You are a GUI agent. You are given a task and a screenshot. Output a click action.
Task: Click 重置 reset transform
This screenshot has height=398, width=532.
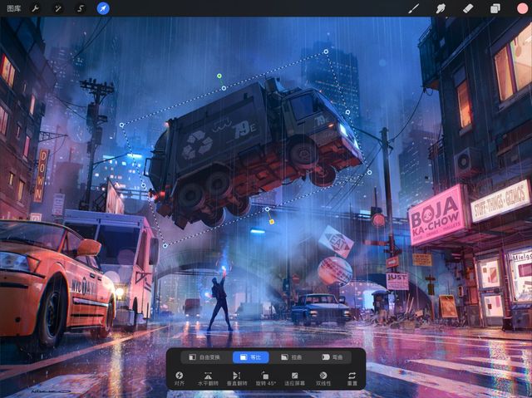(352, 378)
